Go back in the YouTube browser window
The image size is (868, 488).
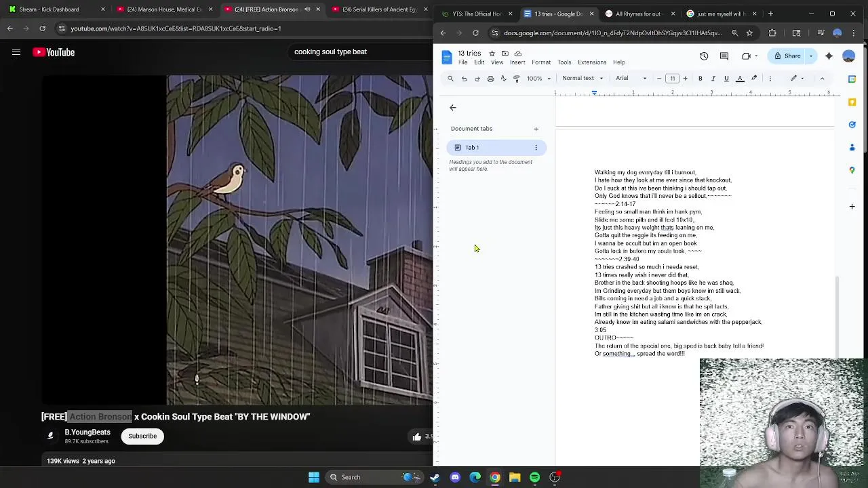point(10,28)
